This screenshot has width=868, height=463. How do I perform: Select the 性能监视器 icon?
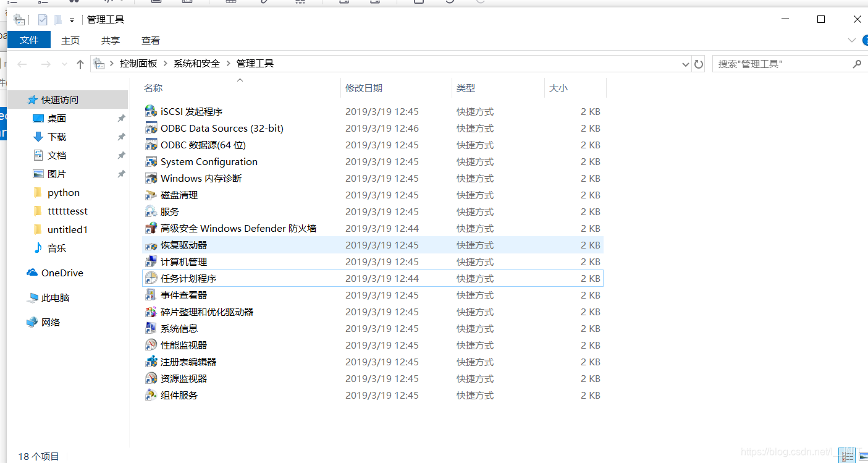tap(151, 345)
